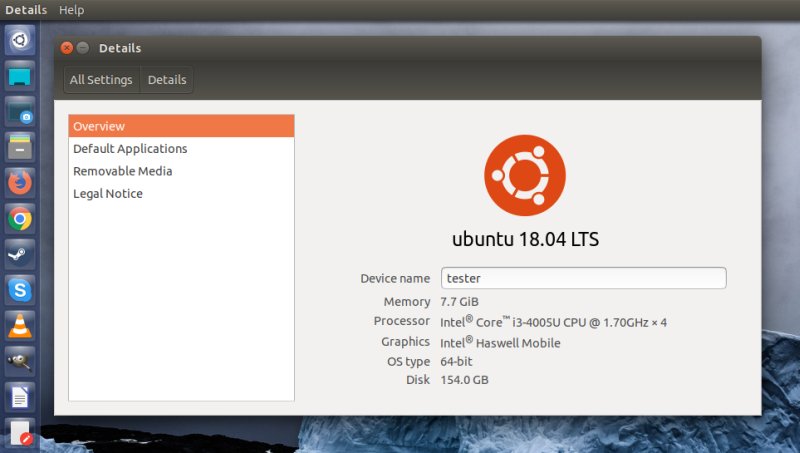This screenshot has width=800, height=453.
Task: Open GIMP from the launcher
Action: pos(20,362)
